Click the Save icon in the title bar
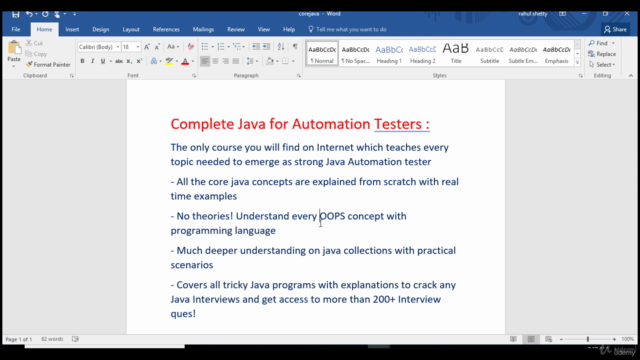The height and width of the screenshot is (360, 640). [x=16, y=14]
